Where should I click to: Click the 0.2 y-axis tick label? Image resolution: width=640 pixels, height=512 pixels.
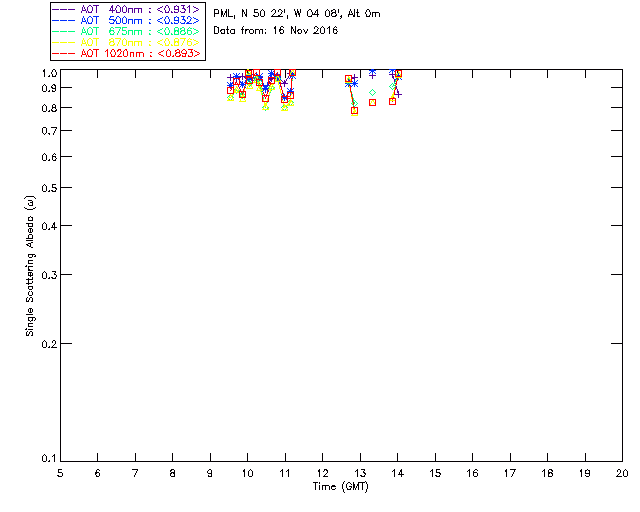(49, 344)
